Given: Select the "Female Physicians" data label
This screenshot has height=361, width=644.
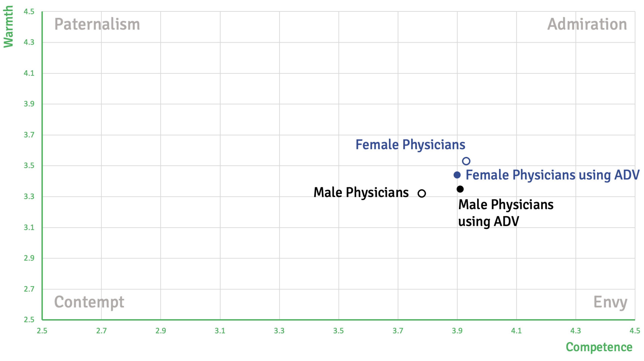Looking at the screenshot, I should point(410,145).
